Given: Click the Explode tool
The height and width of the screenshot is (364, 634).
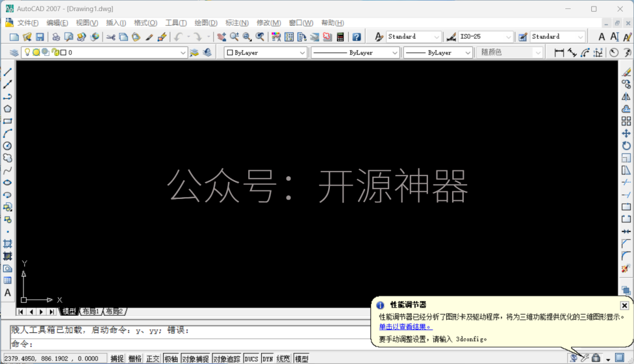Looking at the screenshot, I should coord(626,268).
